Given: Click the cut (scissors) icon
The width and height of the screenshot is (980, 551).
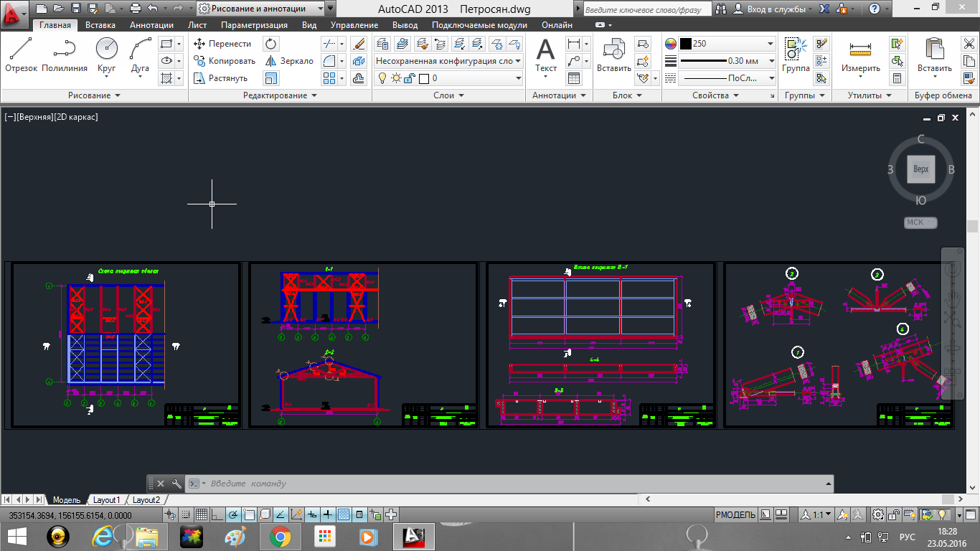Looking at the screenshot, I should pyautogui.click(x=969, y=44).
